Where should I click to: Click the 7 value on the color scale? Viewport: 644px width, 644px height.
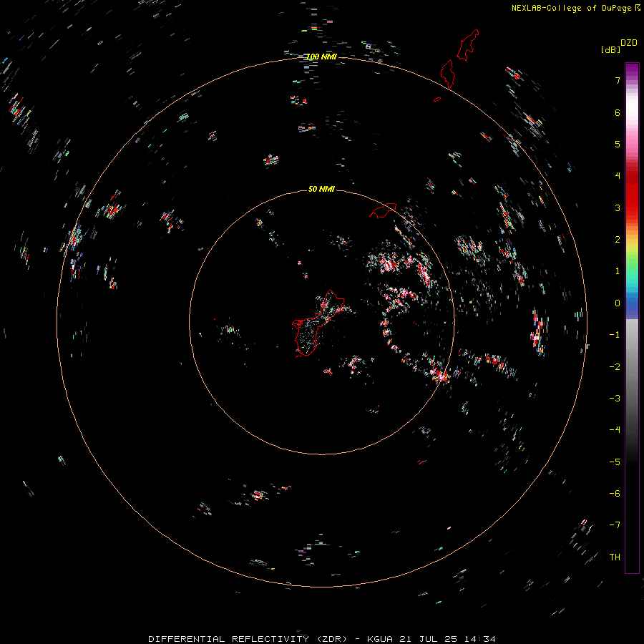pyautogui.click(x=618, y=80)
